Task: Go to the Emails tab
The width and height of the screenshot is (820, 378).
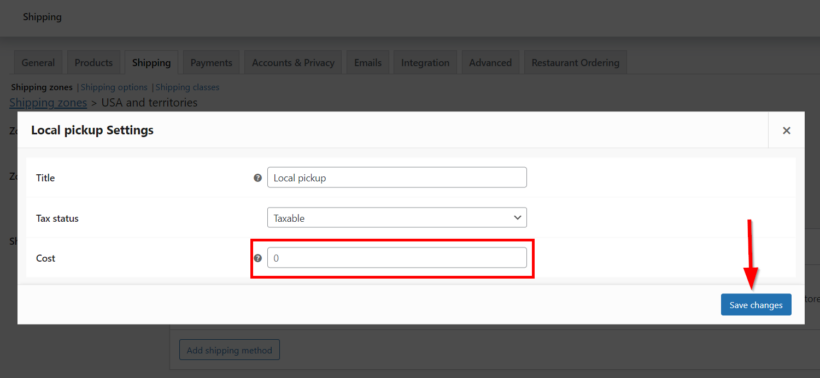Action: (368, 63)
